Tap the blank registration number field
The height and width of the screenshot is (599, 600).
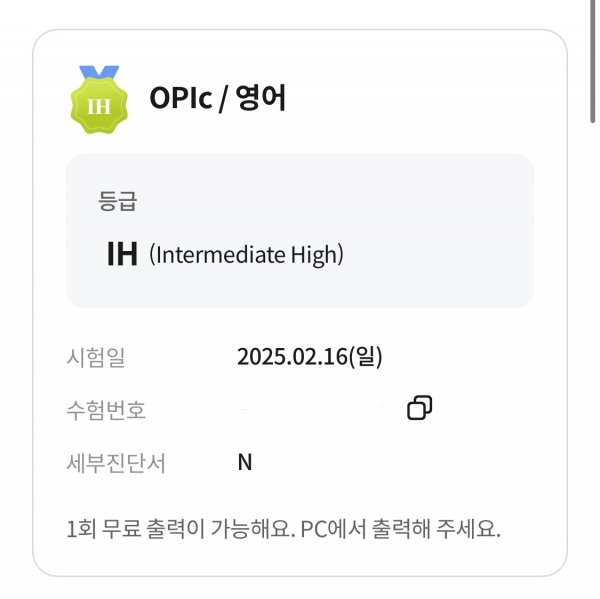point(314,410)
